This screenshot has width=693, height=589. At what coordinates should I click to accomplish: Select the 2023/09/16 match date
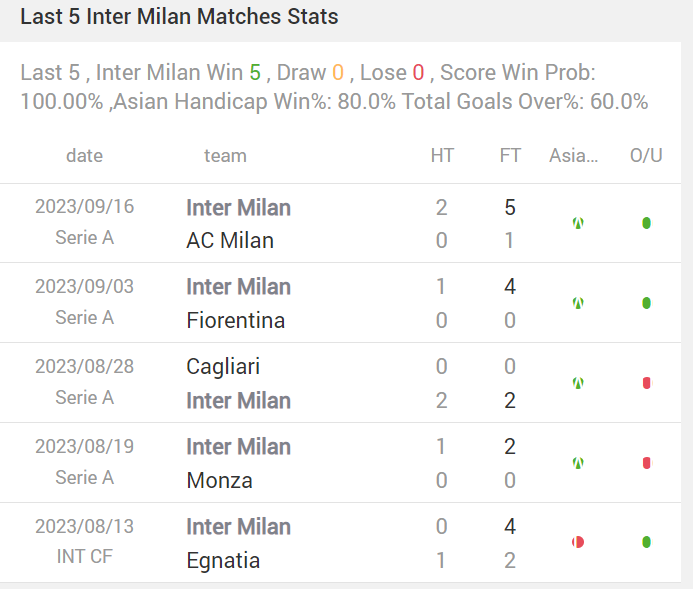[84, 206]
